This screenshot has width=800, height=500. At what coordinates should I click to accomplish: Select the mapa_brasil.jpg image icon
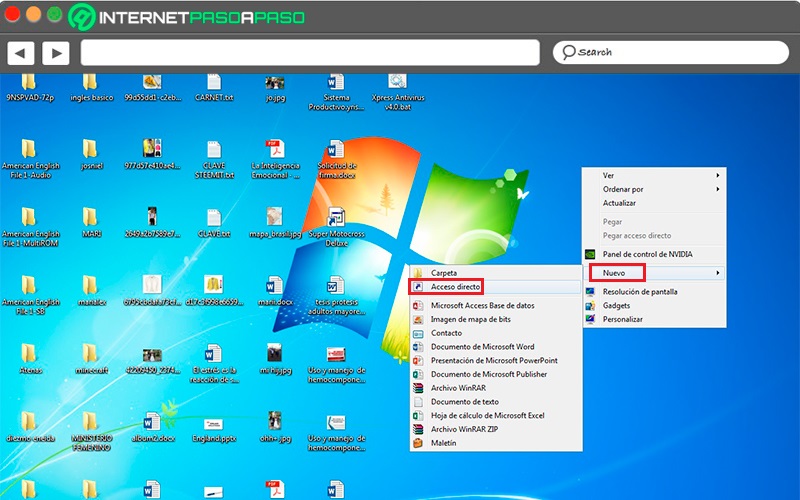(274, 217)
